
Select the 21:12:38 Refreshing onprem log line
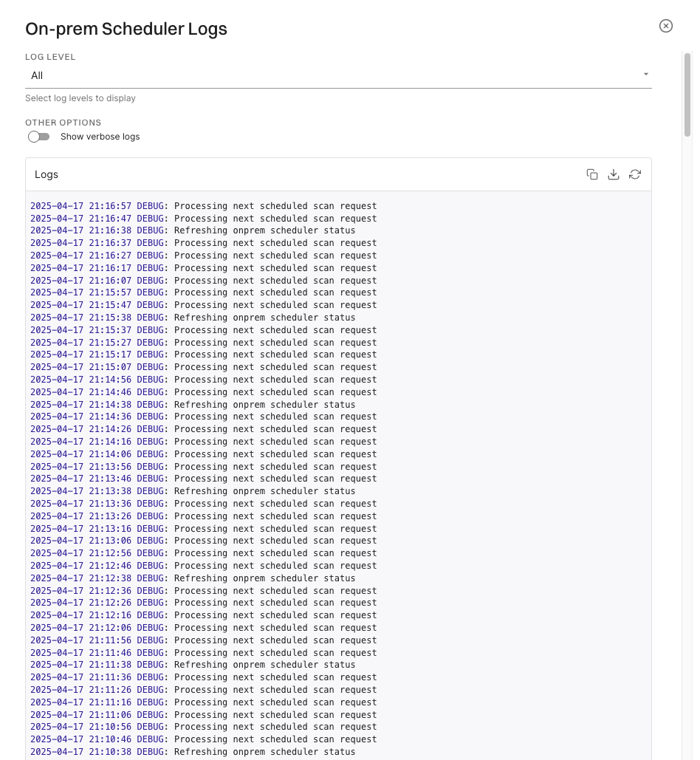pos(193,578)
